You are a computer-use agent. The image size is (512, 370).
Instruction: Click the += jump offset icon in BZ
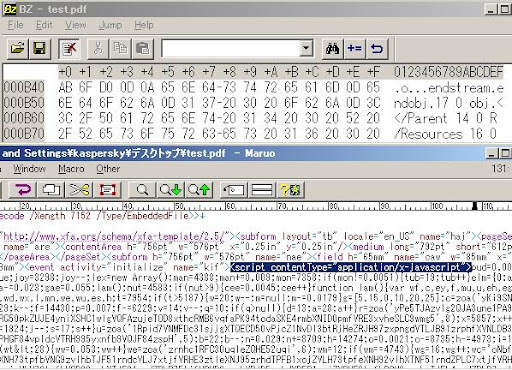(354, 49)
